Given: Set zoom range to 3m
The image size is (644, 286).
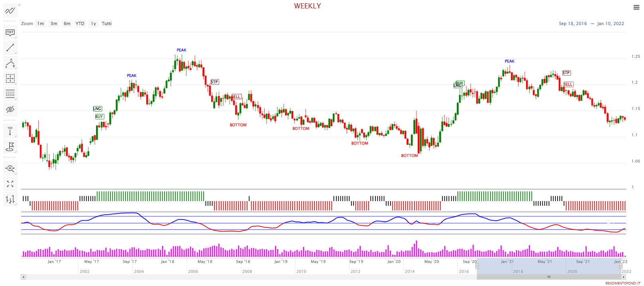Looking at the screenshot, I should click(x=54, y=24).
